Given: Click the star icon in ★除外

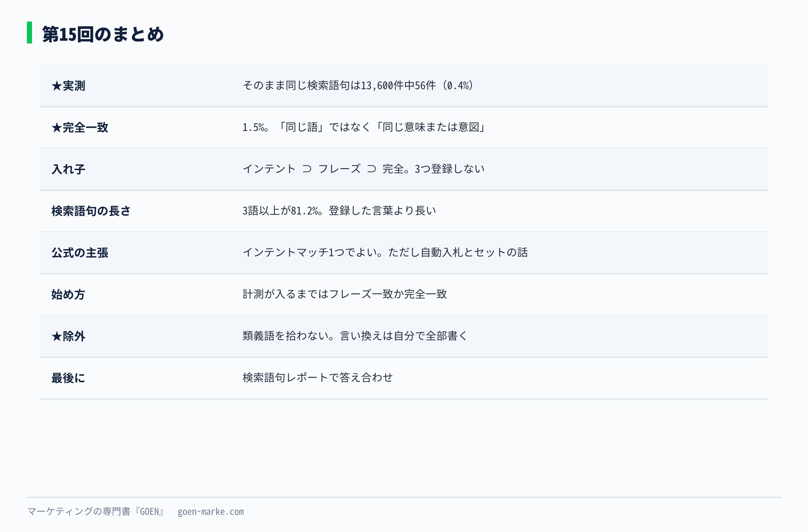Looking at the screenshot, I should coord(57,337).
